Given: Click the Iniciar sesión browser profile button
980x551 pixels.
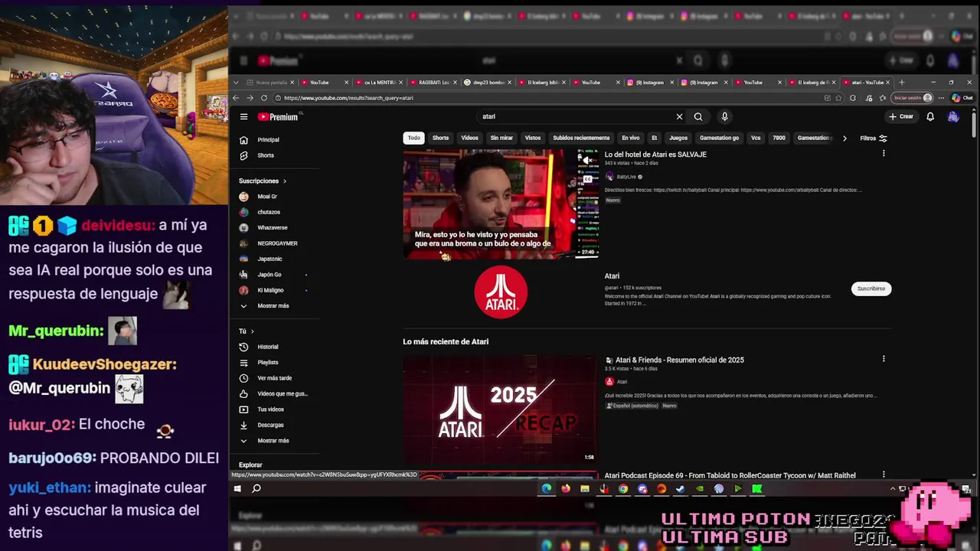Looking at the screenshot, I should (x=913, y=98).
